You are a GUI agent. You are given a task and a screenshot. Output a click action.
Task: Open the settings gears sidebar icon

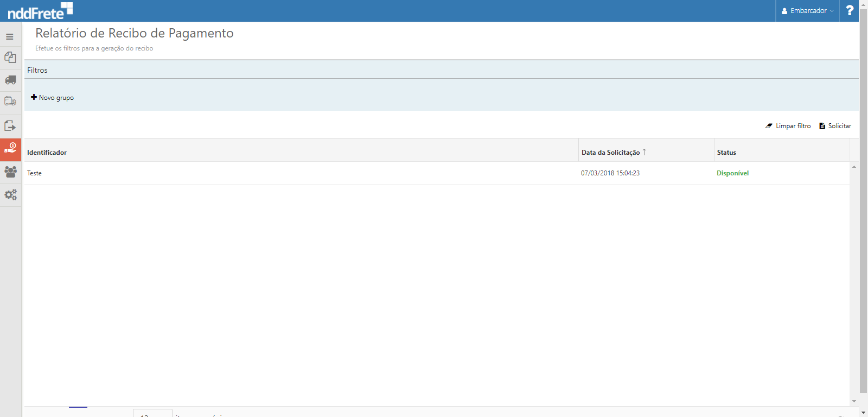pyautogui.click(x=10, y=194)
